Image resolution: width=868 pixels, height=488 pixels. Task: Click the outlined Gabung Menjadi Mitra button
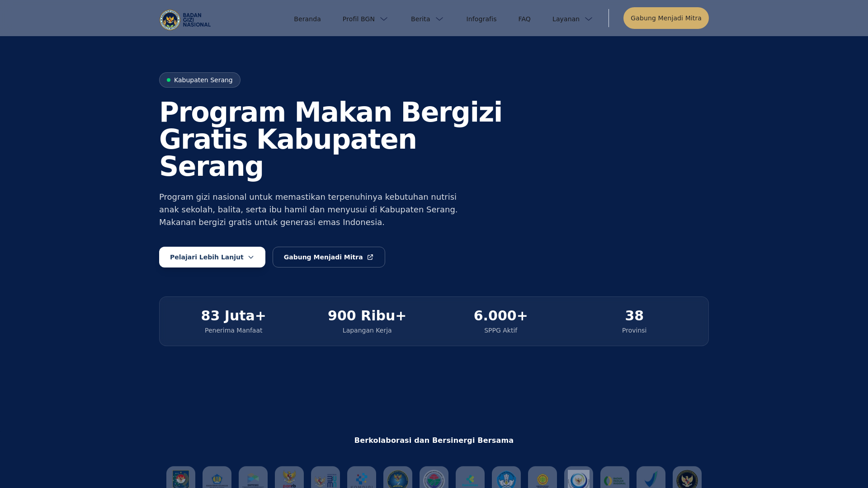point(329,257)
